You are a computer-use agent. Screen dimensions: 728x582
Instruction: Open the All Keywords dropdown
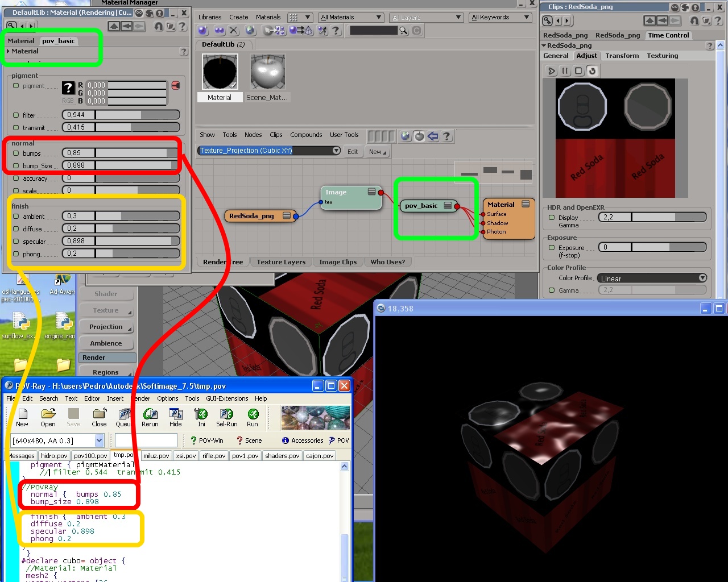point(500,17)
